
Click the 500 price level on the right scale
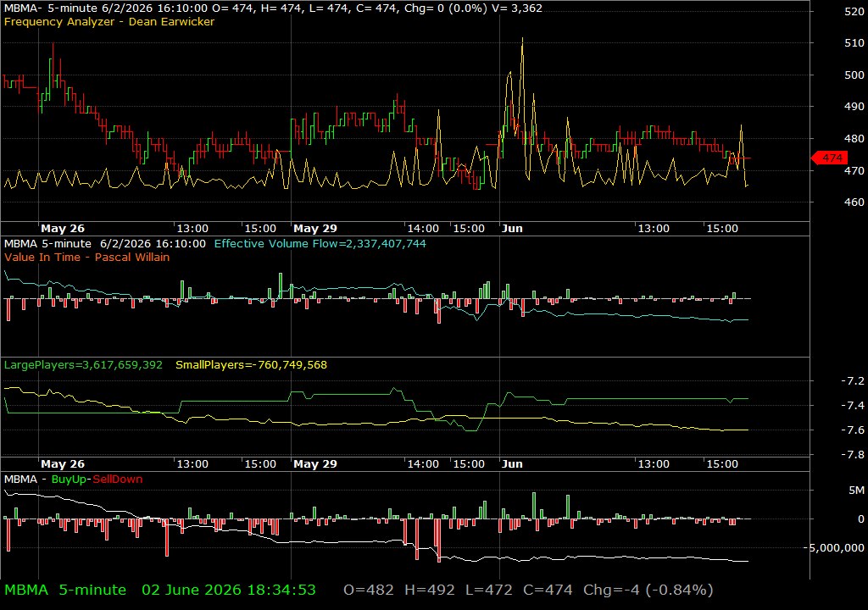click(854, 75)
